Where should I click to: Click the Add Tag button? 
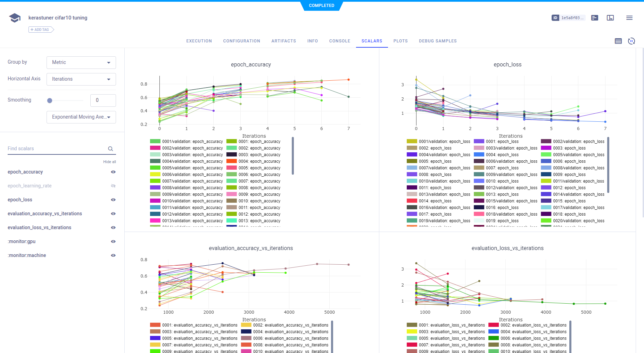(41, 30)
